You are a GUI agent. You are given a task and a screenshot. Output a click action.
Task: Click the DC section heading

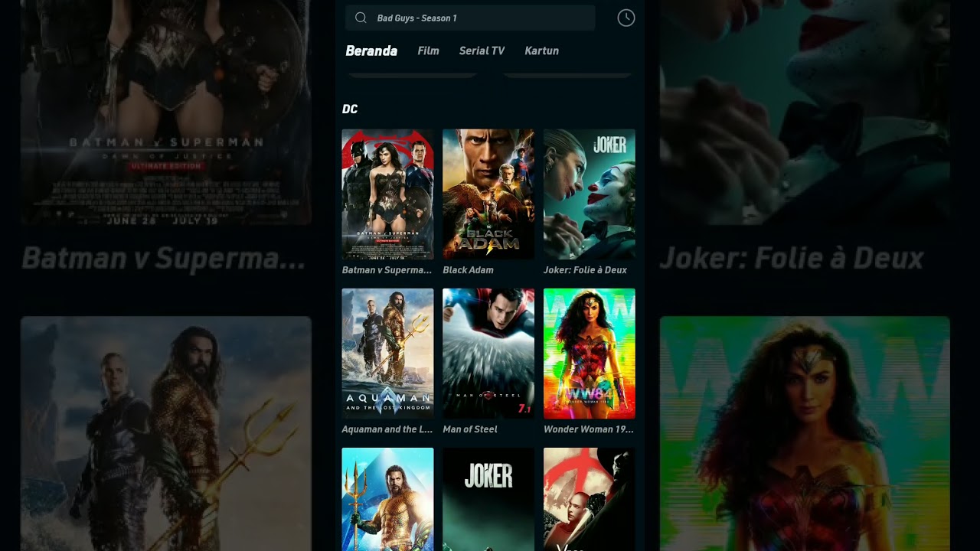point(350,109)
